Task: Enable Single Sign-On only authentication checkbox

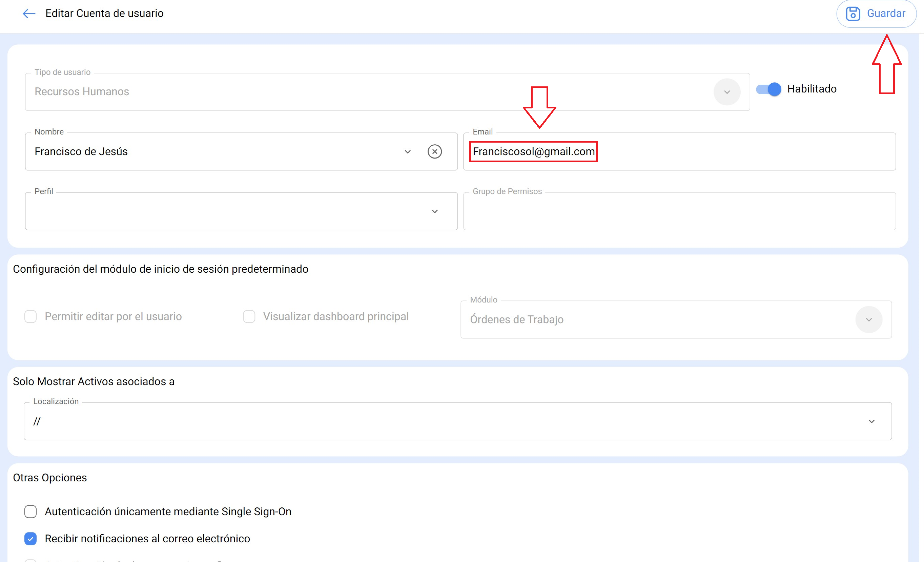Action: [x=31, y=511]
